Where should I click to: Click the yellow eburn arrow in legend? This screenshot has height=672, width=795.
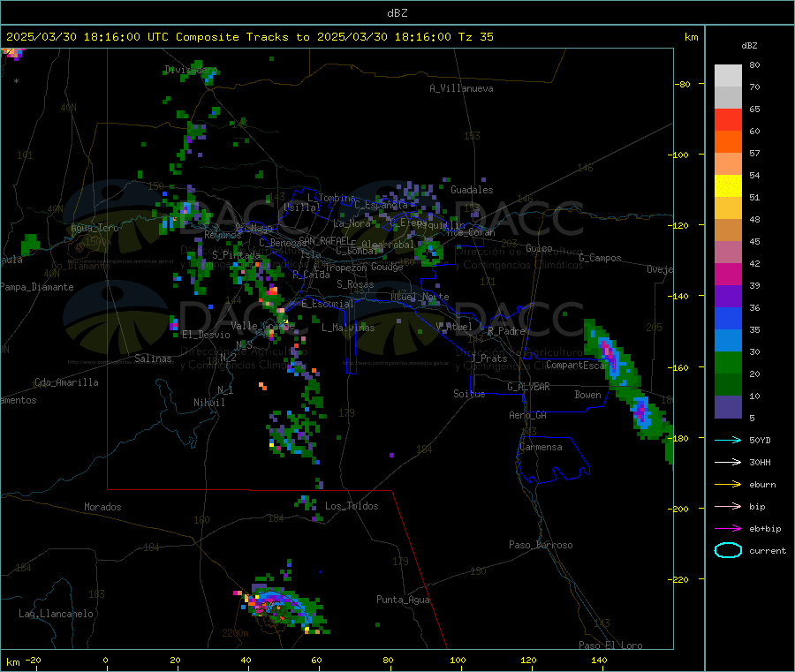tap(728, 485)
